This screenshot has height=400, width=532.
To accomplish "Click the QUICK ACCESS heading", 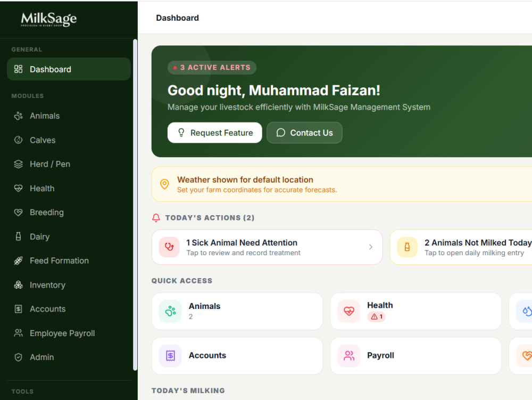I will (x=182, y=281).
